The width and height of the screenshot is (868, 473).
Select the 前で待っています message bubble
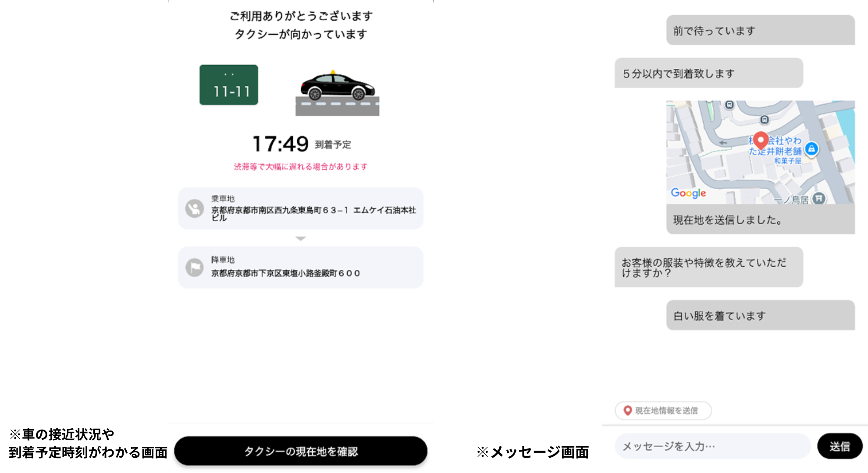tap(760, 30)
